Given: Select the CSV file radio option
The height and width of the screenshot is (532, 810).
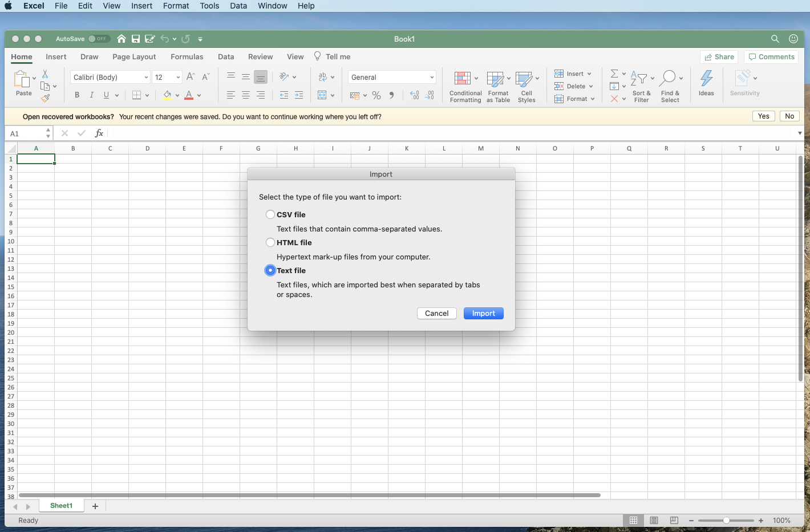Looking at the screenshot, I should [x=270, y=214].
